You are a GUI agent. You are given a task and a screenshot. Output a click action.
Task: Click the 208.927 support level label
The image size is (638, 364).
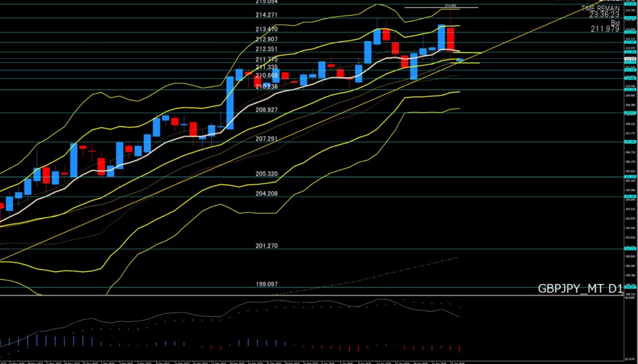point(267,110)
